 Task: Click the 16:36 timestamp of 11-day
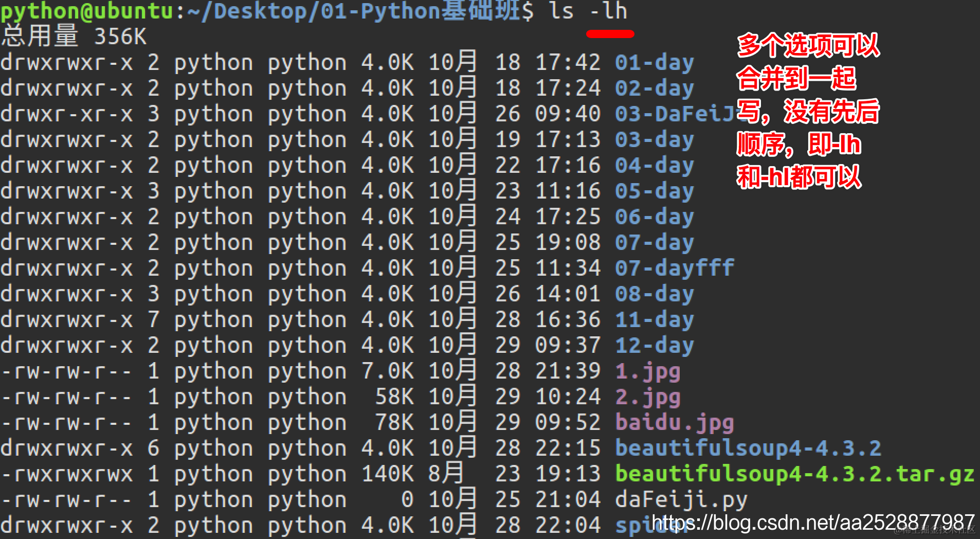tap(568, 319)
